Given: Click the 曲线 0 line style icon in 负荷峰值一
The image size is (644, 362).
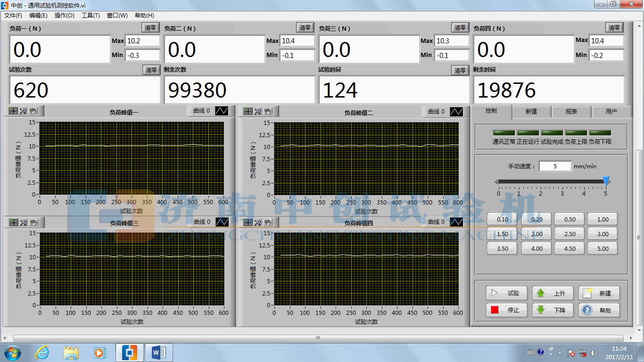Looking at the screenshot, I should (x=222, y=111).
